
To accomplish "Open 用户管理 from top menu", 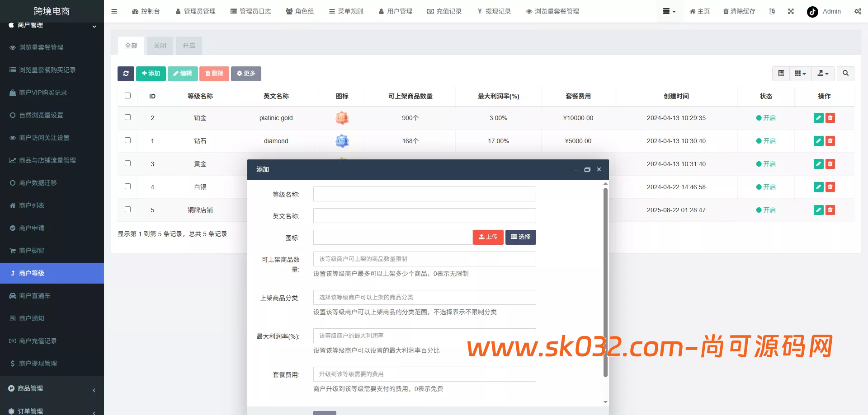I will pos(396,11).
